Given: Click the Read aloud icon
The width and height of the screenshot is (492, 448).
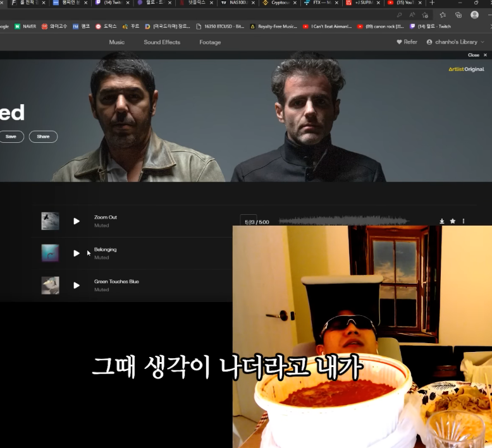Looking at the screenshot, I should tap(412, 15).
